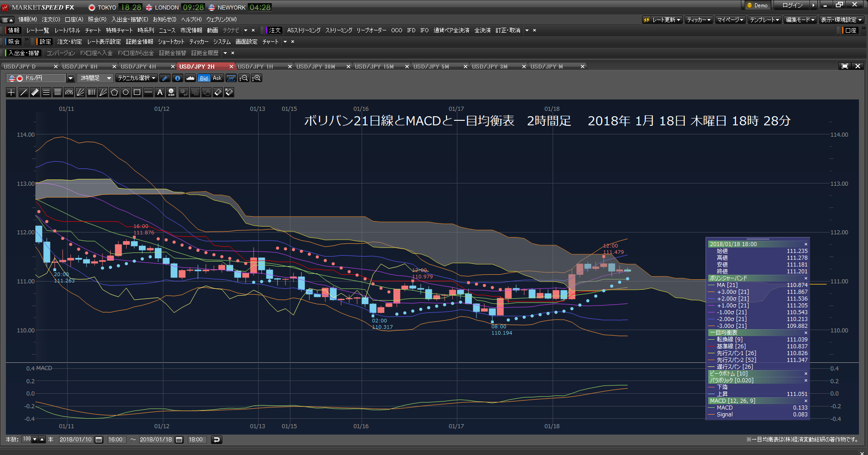Click 証拠金情報 in the 設定 toolbar
This screenshot has width=868, height=455.
[139, 42]
